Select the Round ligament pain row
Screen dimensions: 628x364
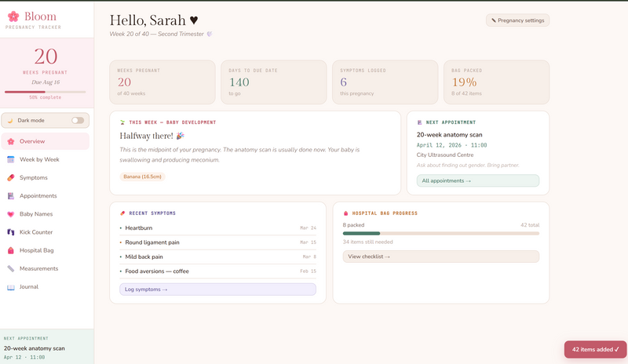[x=217, y=242]
